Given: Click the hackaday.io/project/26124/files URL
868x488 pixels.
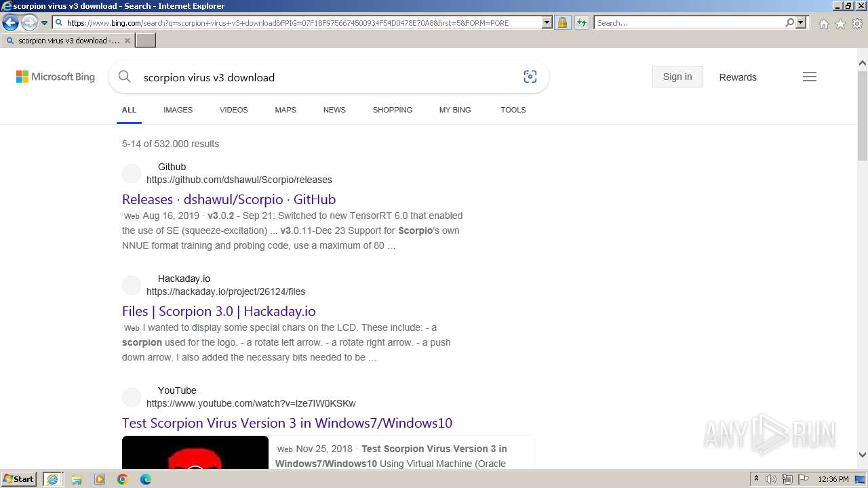Looking at the screenshot, I should pos(226,291).
